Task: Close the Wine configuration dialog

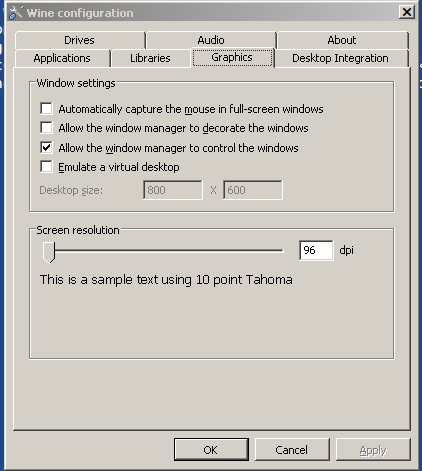Action: [x=407, y=12]
